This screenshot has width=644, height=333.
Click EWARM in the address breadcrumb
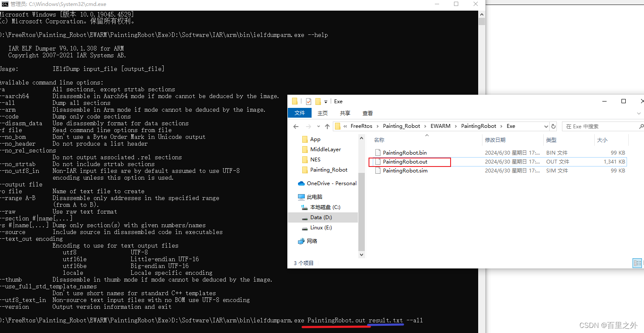(x=440, y=126)
